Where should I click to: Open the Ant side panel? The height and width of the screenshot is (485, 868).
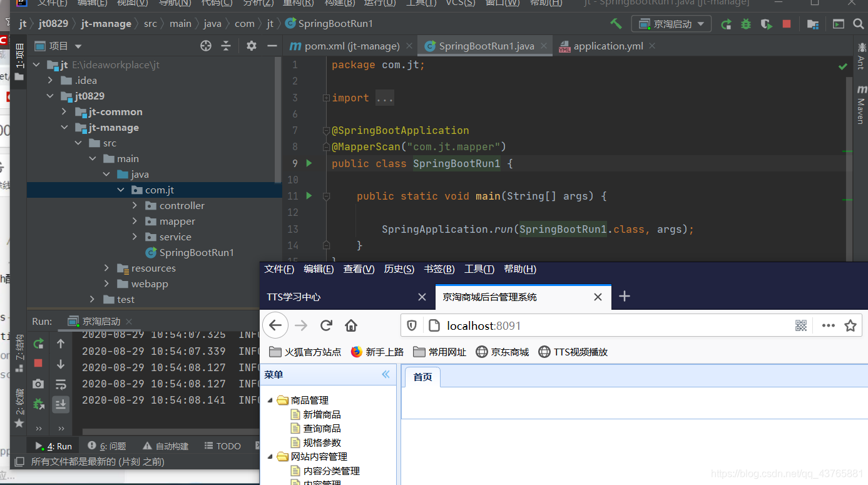click(x=860, y=55)
